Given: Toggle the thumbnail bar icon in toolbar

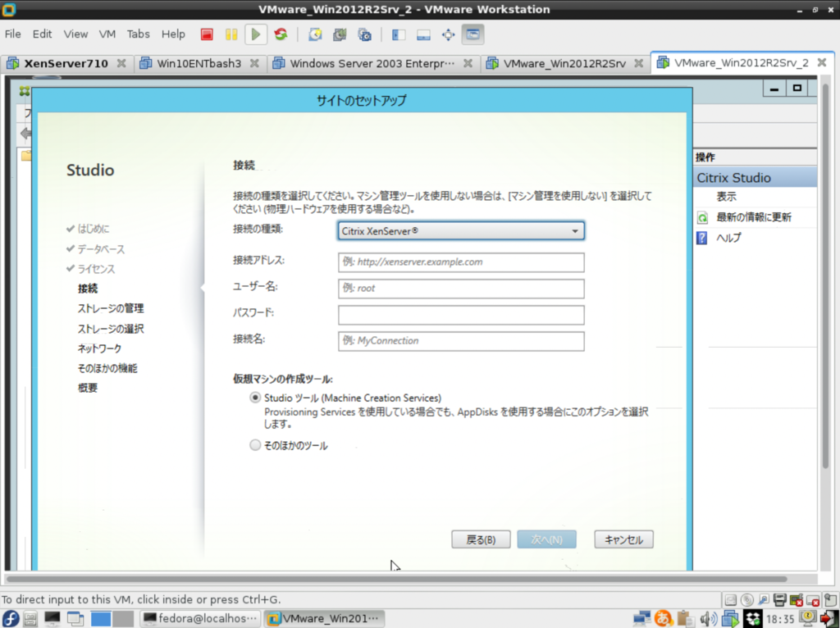Looking at the screenshot, I should coord(423,34).
